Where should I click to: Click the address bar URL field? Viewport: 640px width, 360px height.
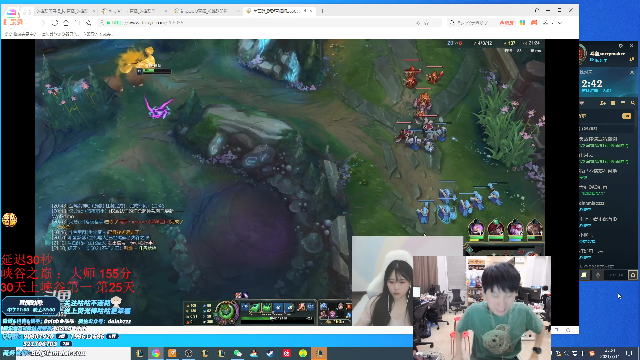257,23
